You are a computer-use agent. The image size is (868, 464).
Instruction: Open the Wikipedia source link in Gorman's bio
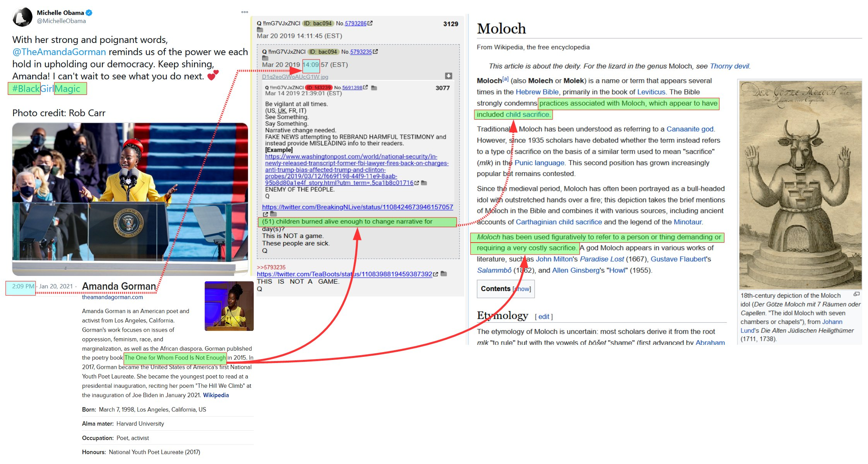click(216, 395)
